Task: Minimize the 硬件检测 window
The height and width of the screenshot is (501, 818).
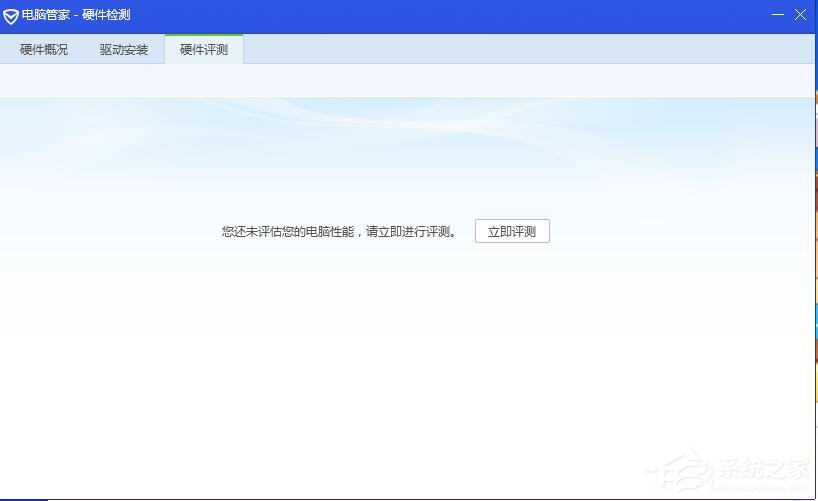Action: 778,15
